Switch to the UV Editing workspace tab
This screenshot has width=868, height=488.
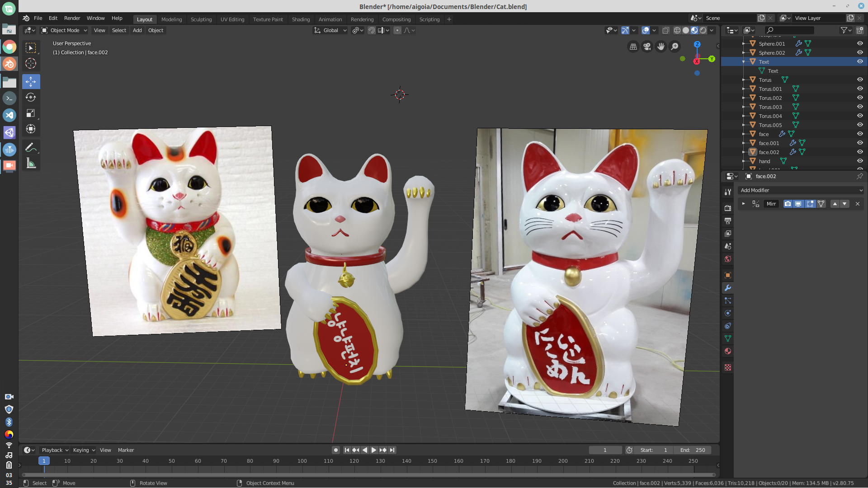pos(232,19)
